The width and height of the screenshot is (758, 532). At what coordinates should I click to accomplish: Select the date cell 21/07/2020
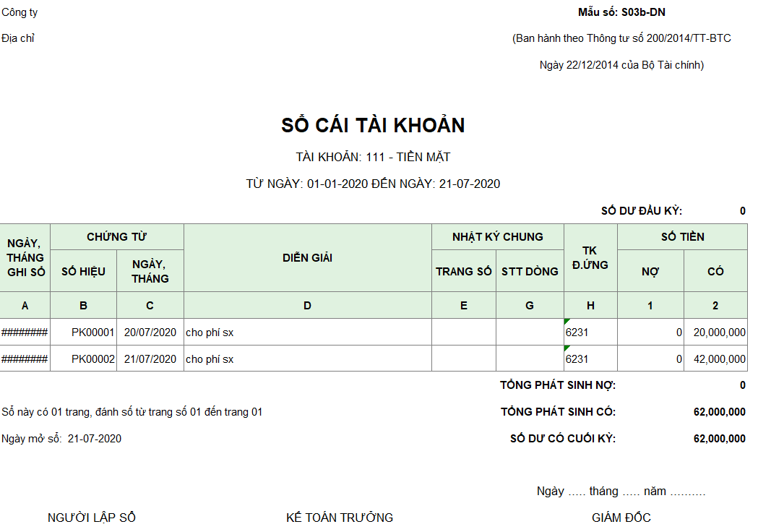click(150, 359)
